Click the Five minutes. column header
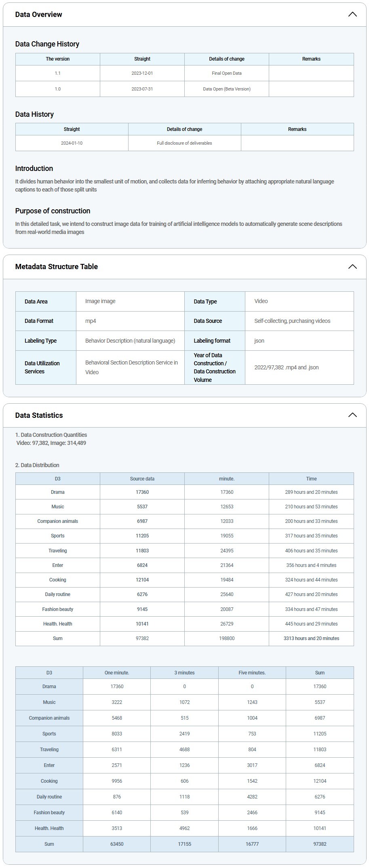The width and height of the screenshot is (369, 868). 252,673
